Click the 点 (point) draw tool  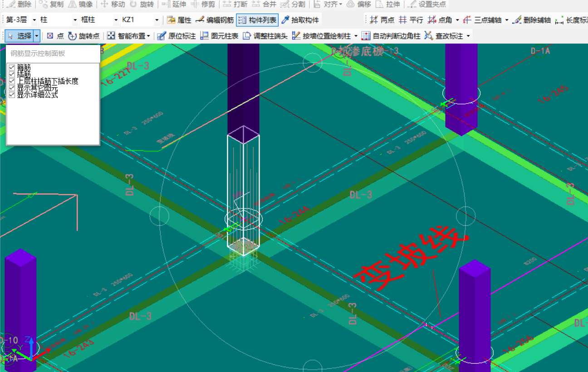click(x=55, y=35)
